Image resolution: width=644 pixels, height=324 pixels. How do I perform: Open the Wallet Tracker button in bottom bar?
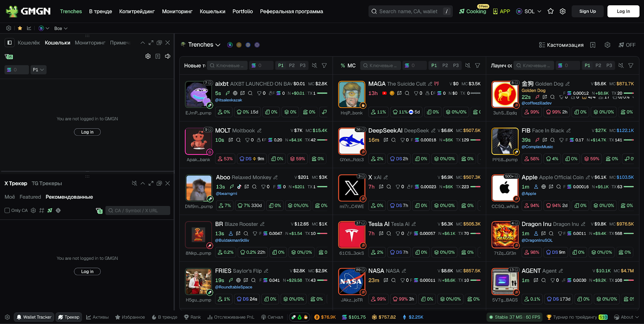[x=34, y=317]
